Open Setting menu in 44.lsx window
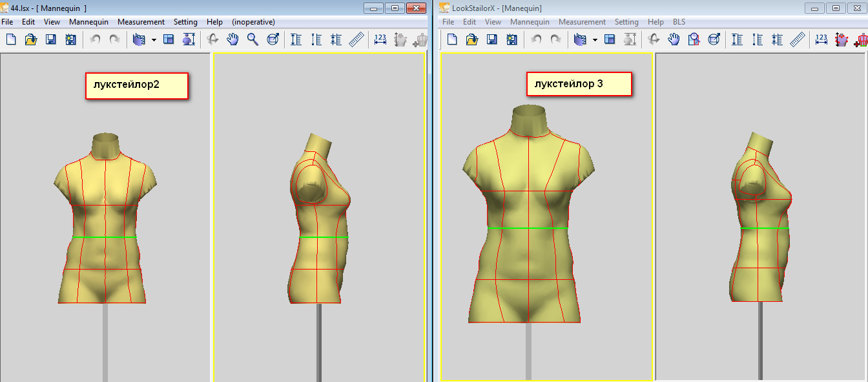 point(185,22)
